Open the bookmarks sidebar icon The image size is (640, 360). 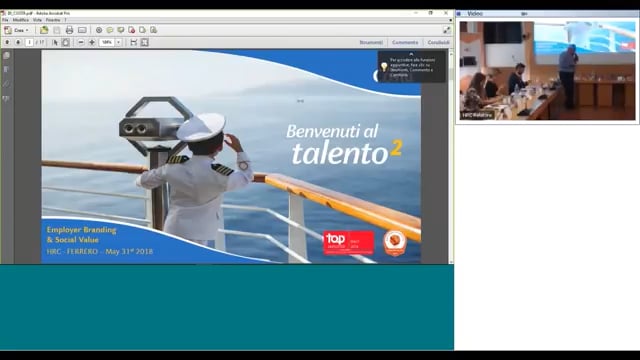tap(7, 69)
